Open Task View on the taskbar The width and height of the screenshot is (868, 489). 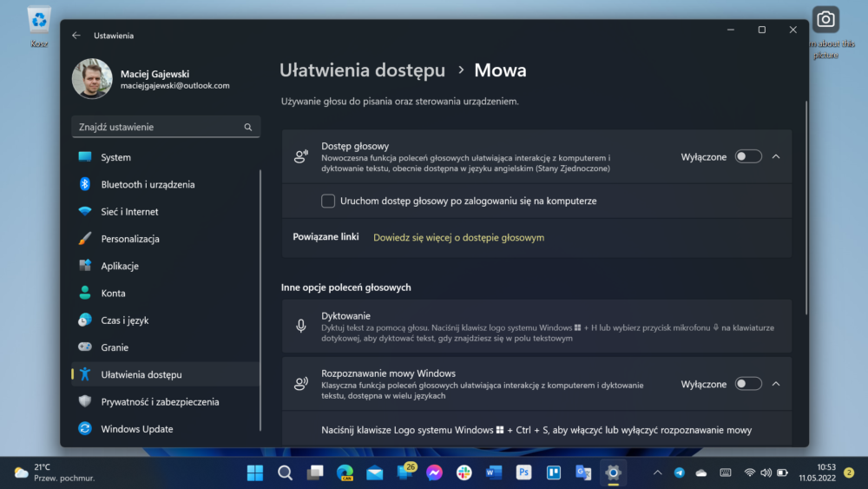coord(315,473)
